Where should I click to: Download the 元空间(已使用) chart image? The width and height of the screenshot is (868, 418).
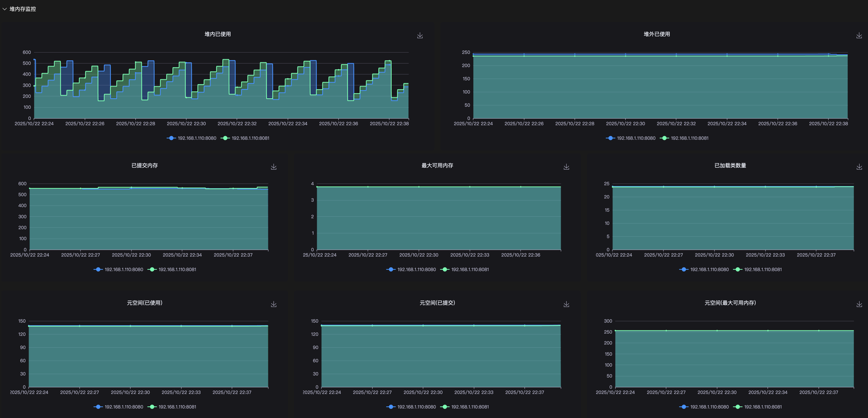tap(274, 304)
